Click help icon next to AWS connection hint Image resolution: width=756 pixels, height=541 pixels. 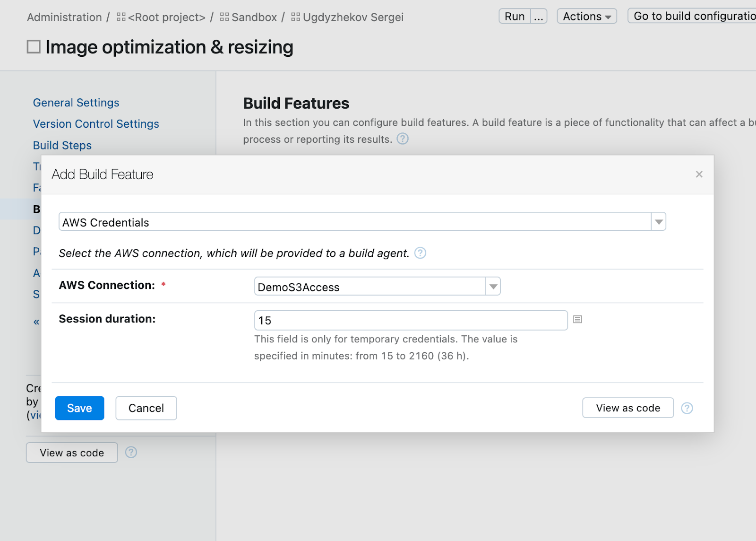[x=420, y=253]
